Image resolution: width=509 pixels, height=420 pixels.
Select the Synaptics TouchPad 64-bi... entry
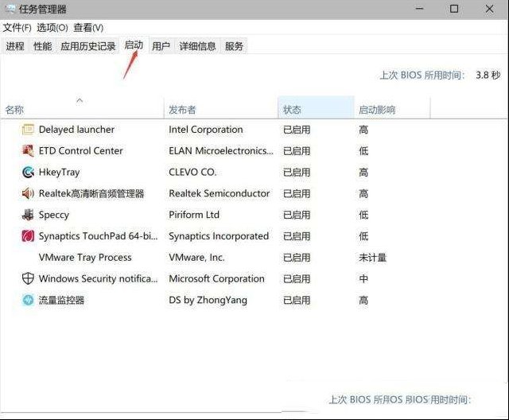pos(98,236)
